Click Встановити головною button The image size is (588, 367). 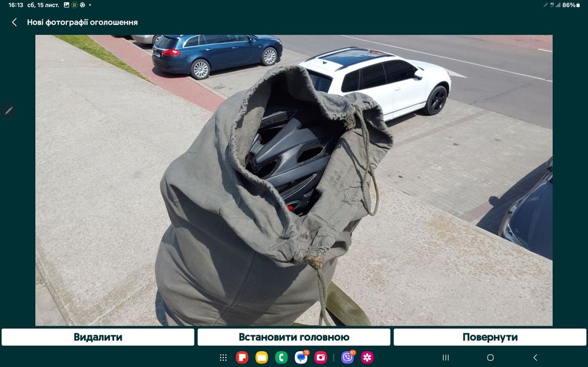294,337
